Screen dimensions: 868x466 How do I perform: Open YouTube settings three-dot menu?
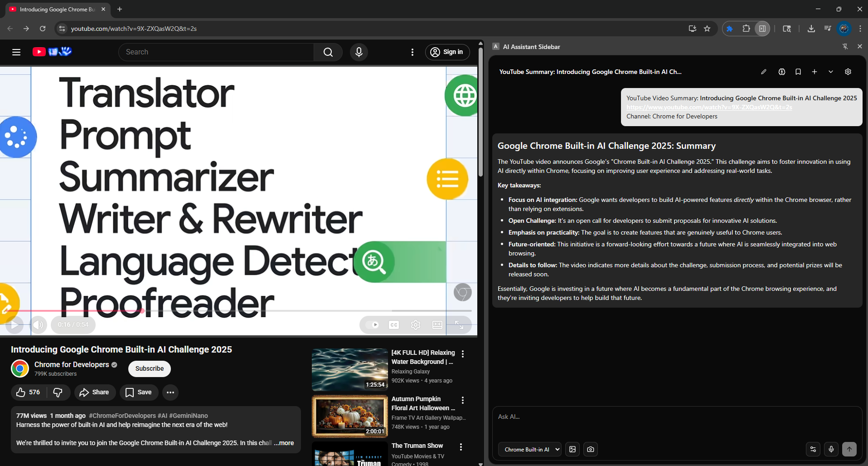point(412,52)
